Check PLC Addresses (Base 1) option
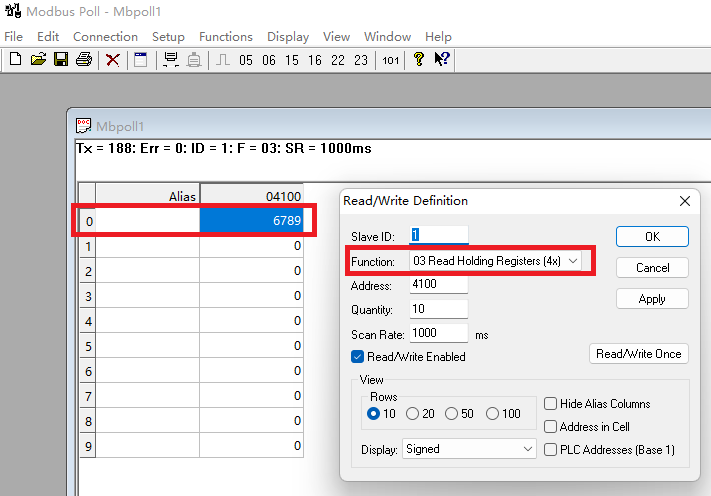The height and width of the screenshot is (496, 711). pyautogui.click(x=550, y=450)
